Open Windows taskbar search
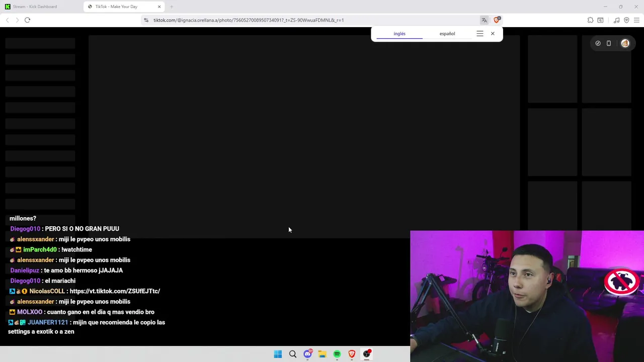 coord(293,354)
